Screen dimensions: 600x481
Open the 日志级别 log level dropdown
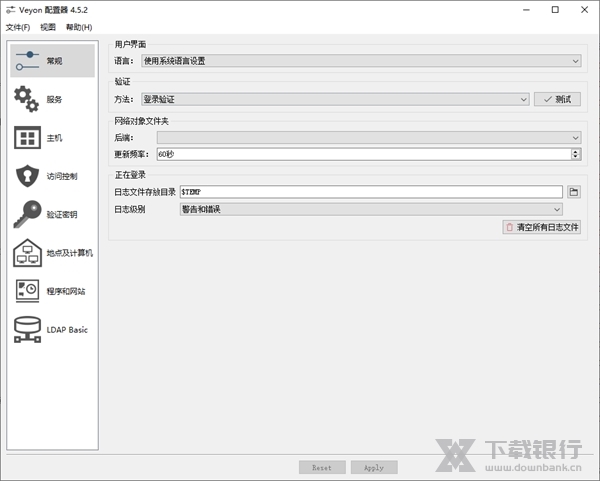[371, 209]
